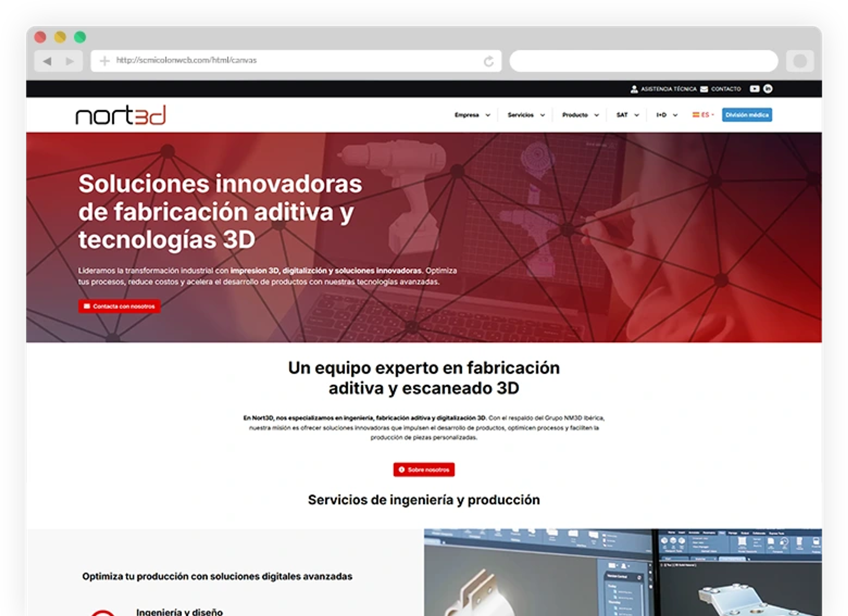Click the Contacta con nosotros button
The image size is (848, 616).
(119, 306)
